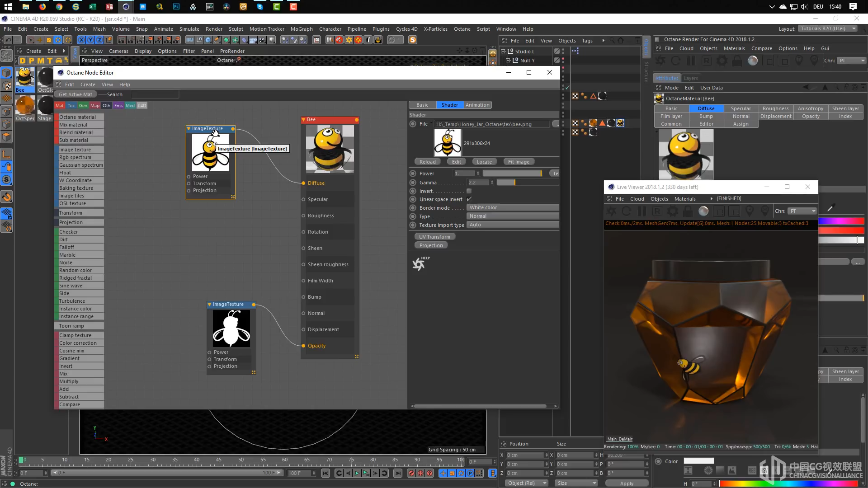Screen dimensions: 868x488
Task: Click the Cube primitive icon
Action: (x=208, y=40)
